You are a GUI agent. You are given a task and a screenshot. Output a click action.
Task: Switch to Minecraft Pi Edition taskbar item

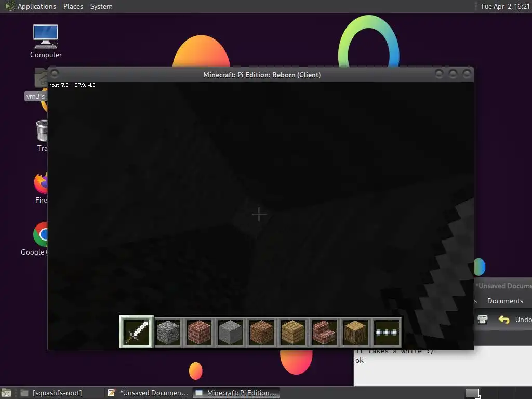click(236, 393)
